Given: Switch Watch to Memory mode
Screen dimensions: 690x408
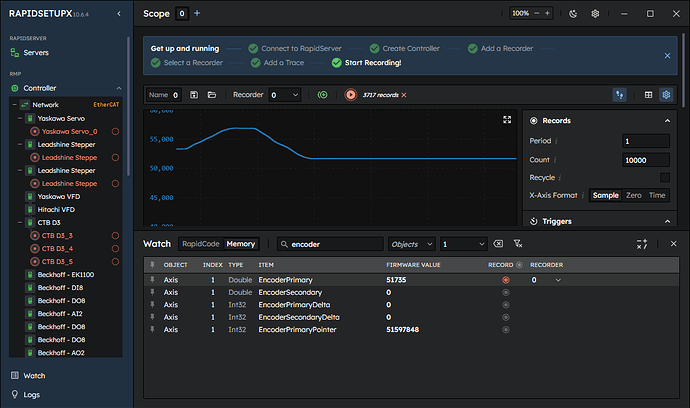Looking at the screenshot, I should [x=241, y=244].
